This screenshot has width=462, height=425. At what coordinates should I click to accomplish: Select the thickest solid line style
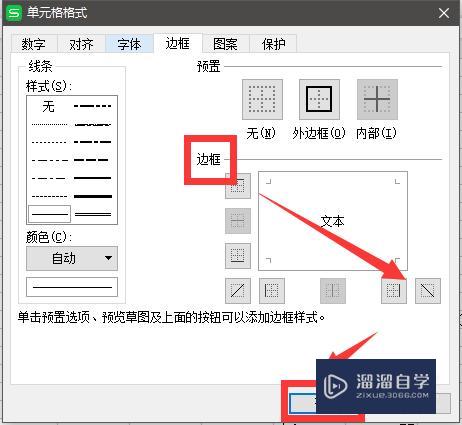coord(93,196)
